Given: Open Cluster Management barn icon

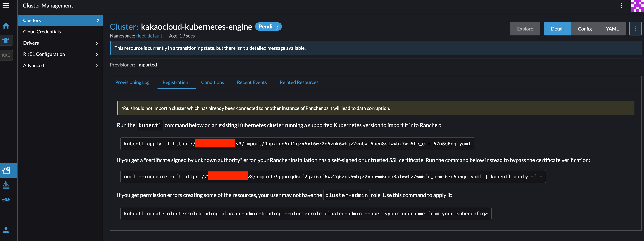Looking at the screenshot, I should click(x=6, y=170).
